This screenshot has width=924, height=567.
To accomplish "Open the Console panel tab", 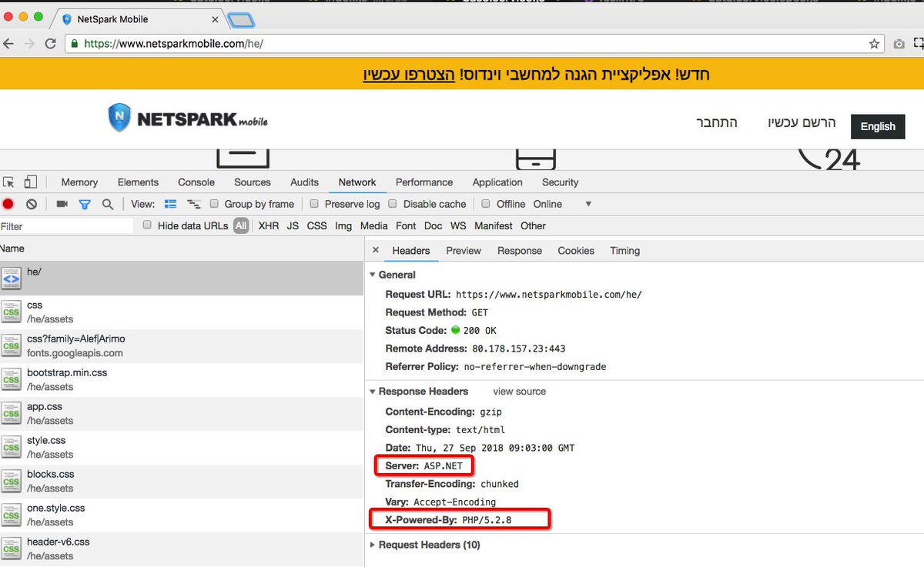I will pyautogui.click(x=196, y=182).
